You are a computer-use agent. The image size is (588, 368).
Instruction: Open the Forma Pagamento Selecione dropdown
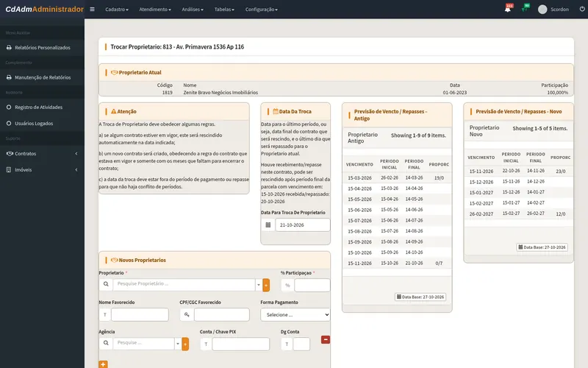click(x=295, y=315)
